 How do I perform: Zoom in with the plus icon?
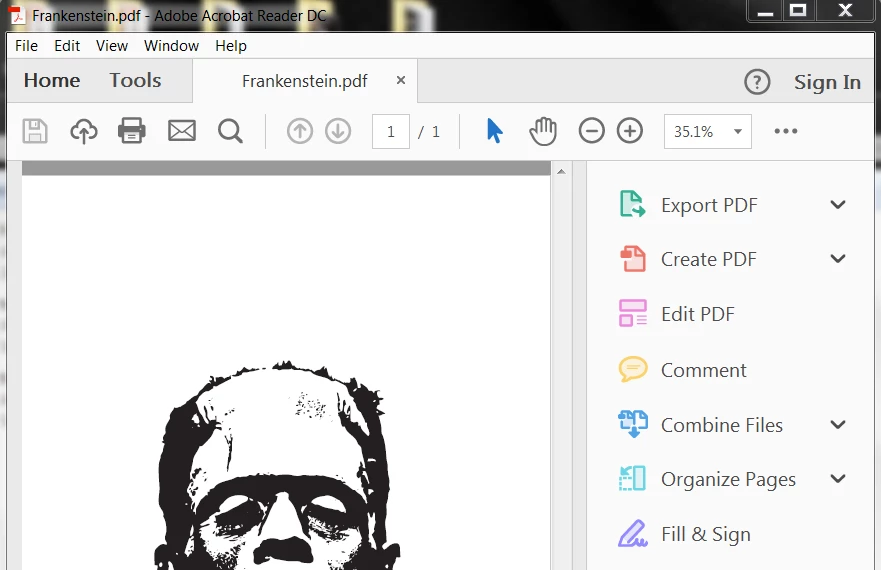click(x=630, y=131)
